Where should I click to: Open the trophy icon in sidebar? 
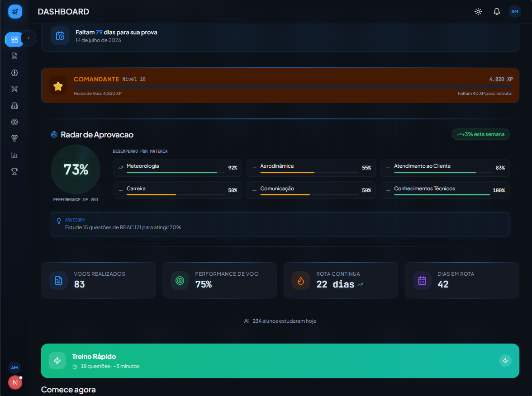[14, 172]
